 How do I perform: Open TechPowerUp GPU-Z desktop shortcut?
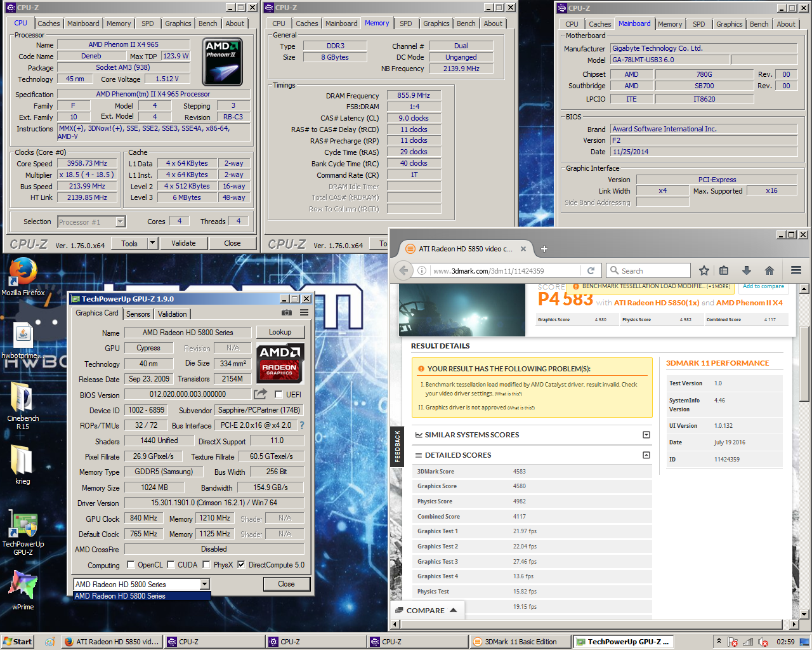[x=23, y=533]
